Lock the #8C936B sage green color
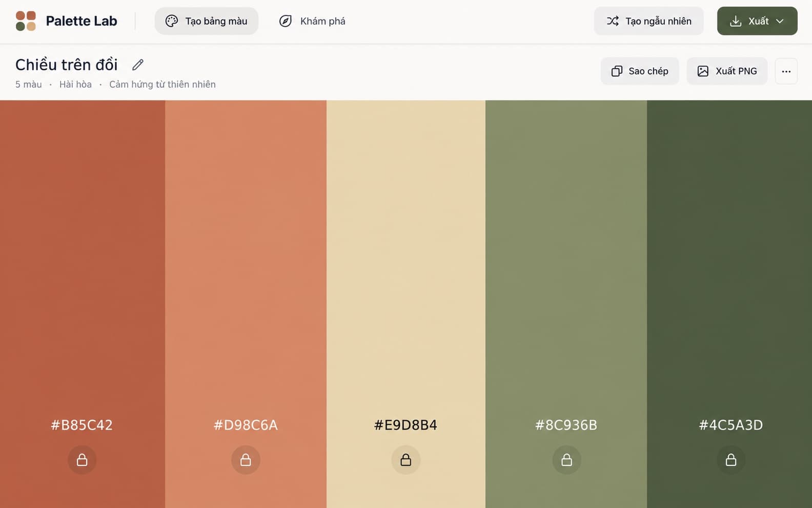 [566, 460]
